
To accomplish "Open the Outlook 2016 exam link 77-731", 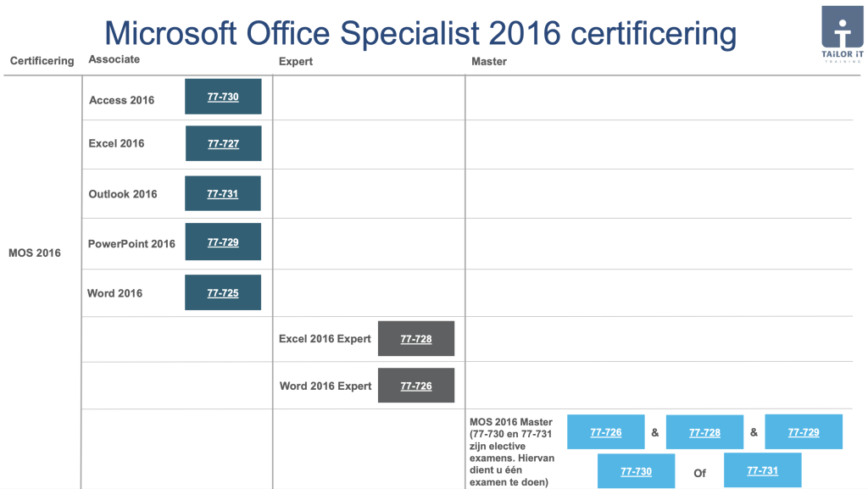I will pos(223,193).
